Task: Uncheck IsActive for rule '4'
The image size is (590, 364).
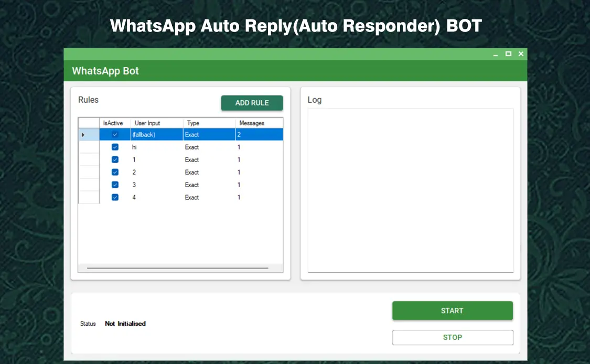Action: 115,198
